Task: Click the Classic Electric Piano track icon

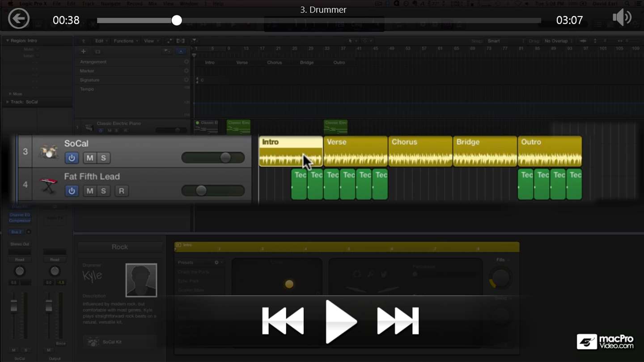Action: pos(89,127)
